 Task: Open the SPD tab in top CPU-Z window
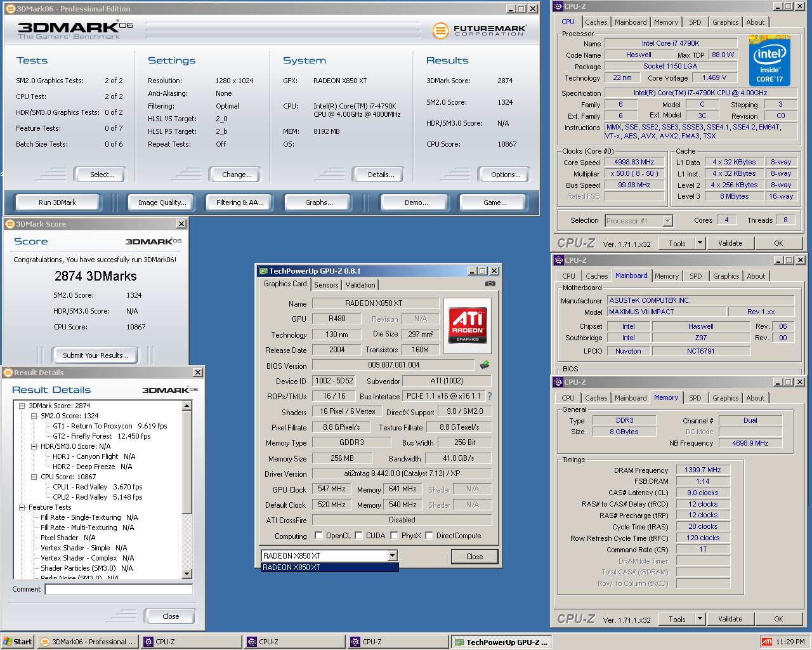point(695,22)
